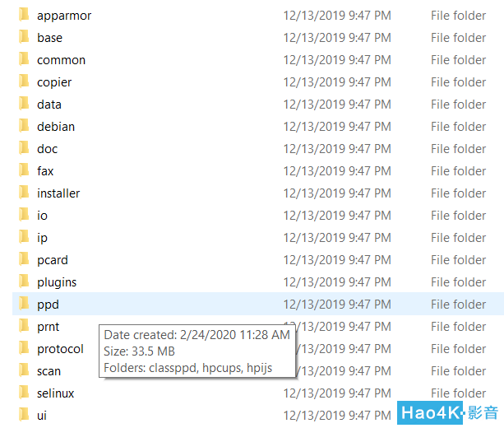Select the plugins folder icon

coord(24,281)
